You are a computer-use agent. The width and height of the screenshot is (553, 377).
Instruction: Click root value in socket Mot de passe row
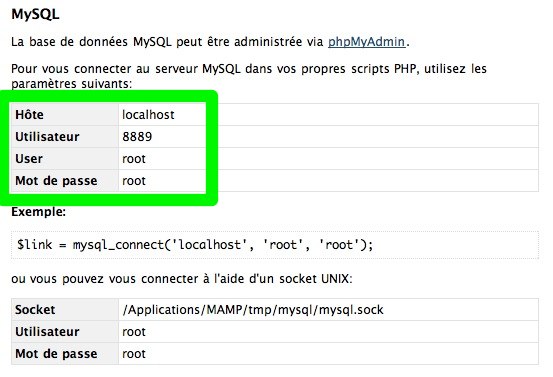[134, 354]
